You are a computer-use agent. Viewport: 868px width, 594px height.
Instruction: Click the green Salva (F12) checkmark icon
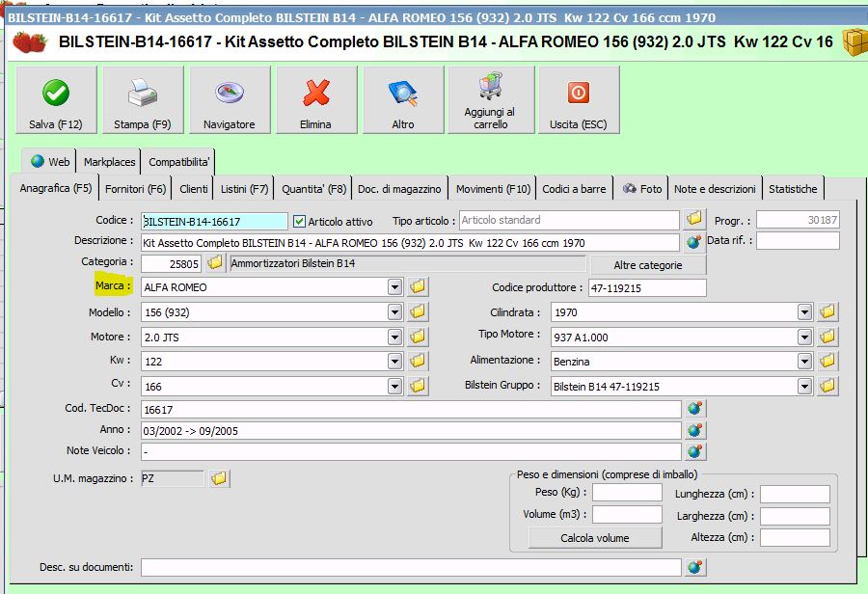coord(56,94)
